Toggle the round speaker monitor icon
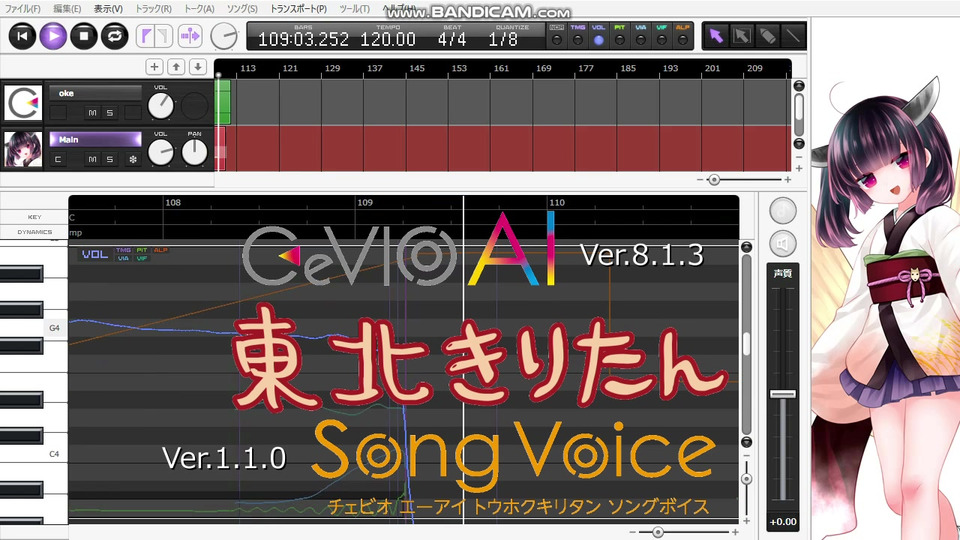Image resolution: width=960 pixels, height=540 pixels. (782, 244)
